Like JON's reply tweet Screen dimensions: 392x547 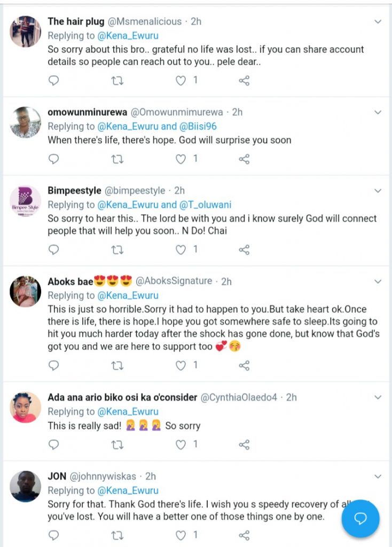point(182,535)
